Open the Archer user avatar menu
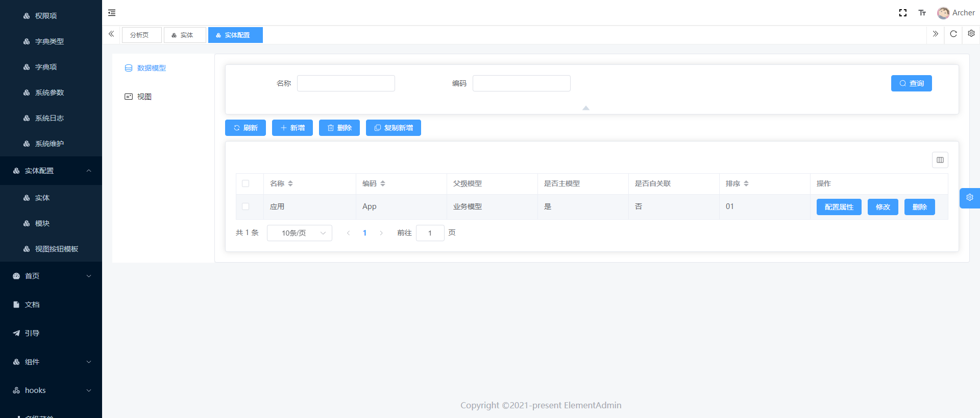The height and width of the screenshot is (418, 980). click(x=956, y=13)
